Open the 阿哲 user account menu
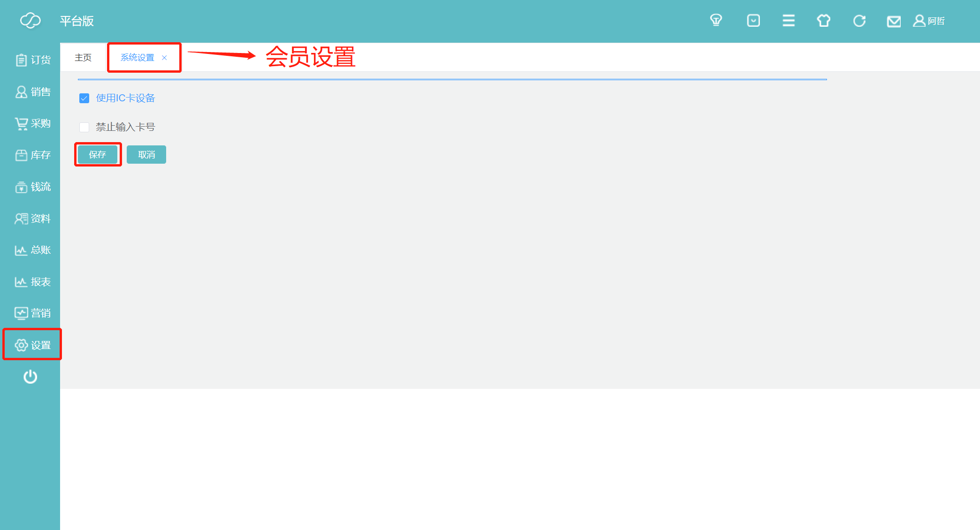 point(929,21)
